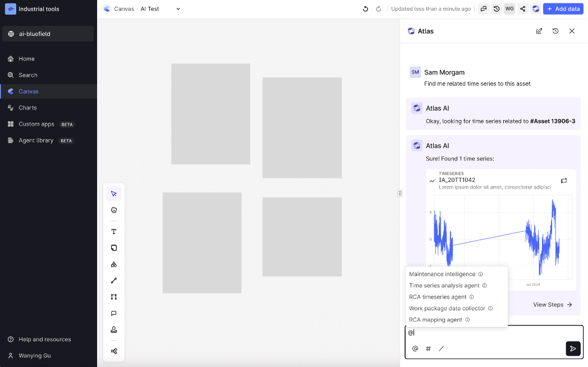The width and height of the screenshot is (588, 367).
Task: Open version history from the top toolbar
Action: coord(497,9)
